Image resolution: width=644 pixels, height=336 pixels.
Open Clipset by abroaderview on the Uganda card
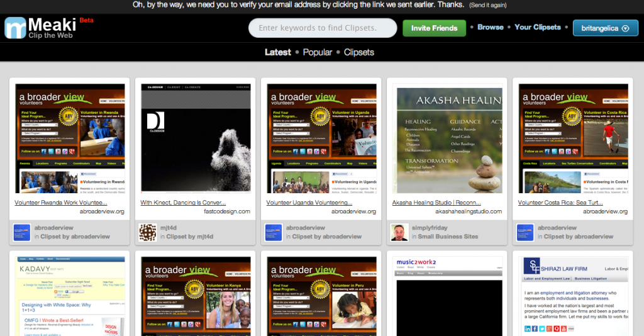(x=327, y=237)
